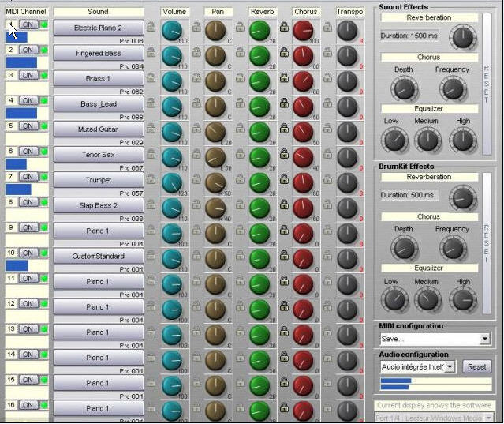Toggle channel 12 ON button
The width and height of the screenshot is (504, 424).
pyautogui.click(x=28, y=304)
